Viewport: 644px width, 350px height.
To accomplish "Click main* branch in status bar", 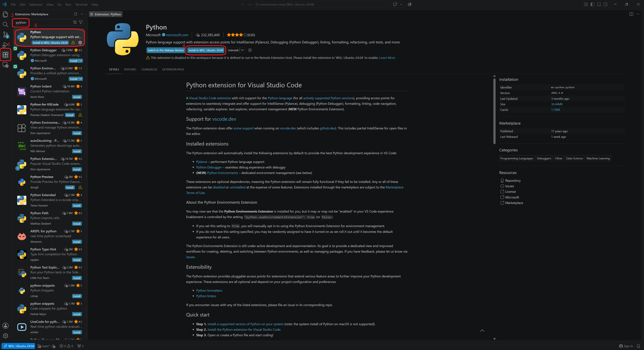I will click(x=43, y=346).
